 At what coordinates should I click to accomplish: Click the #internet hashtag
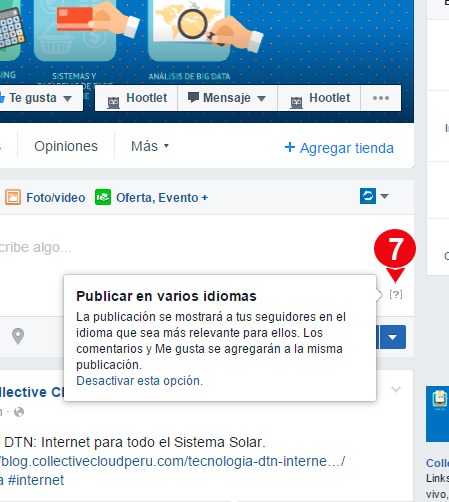[x=36, y=480]
